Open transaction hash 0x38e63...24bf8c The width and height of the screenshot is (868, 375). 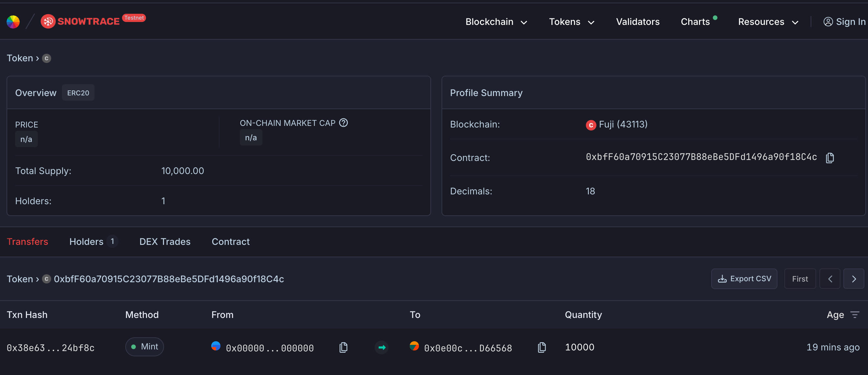(51, 348)
